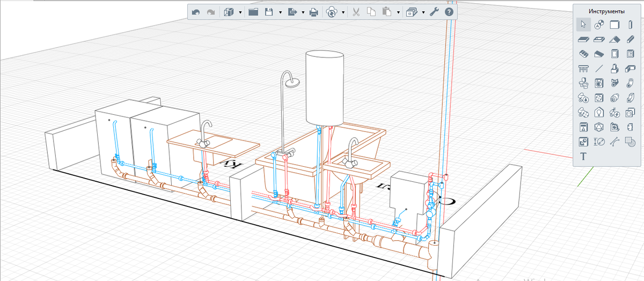Screen dimensions: 644x281
Task: Save the project with the floppy disk icon
Action: (x=269, y=12)
